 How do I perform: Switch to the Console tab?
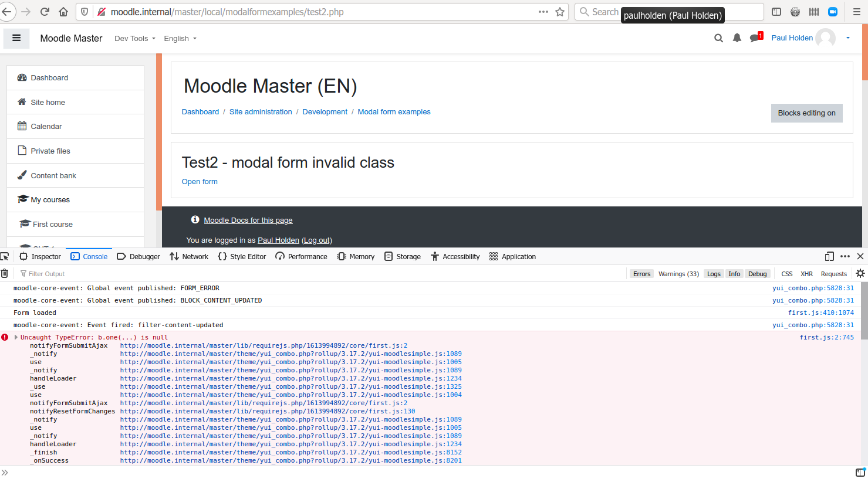tap(89, 256)
